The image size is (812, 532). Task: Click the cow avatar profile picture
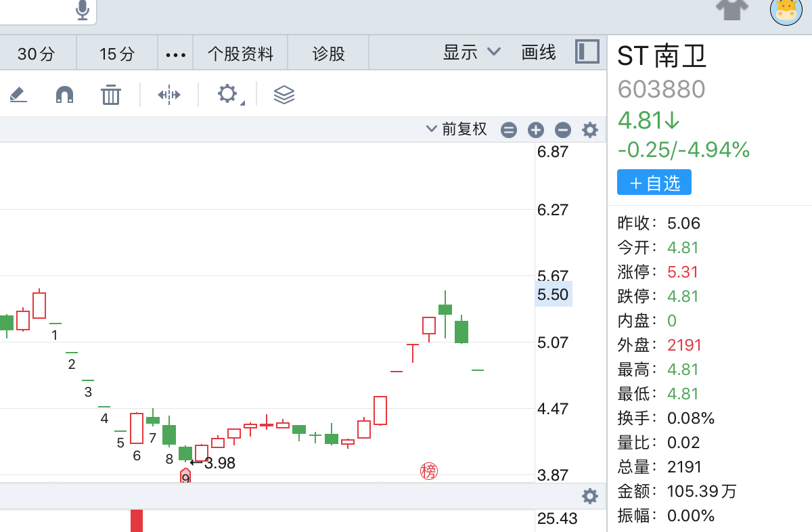786,9
